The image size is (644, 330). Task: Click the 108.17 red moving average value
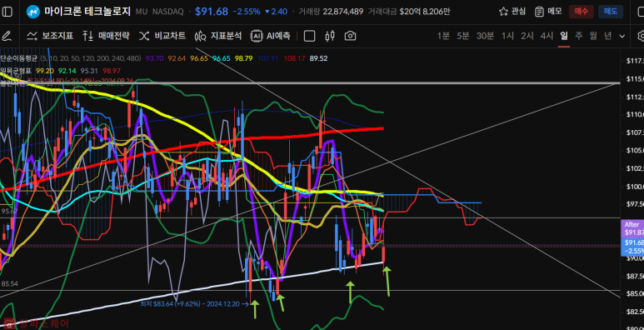pos(294,58)
